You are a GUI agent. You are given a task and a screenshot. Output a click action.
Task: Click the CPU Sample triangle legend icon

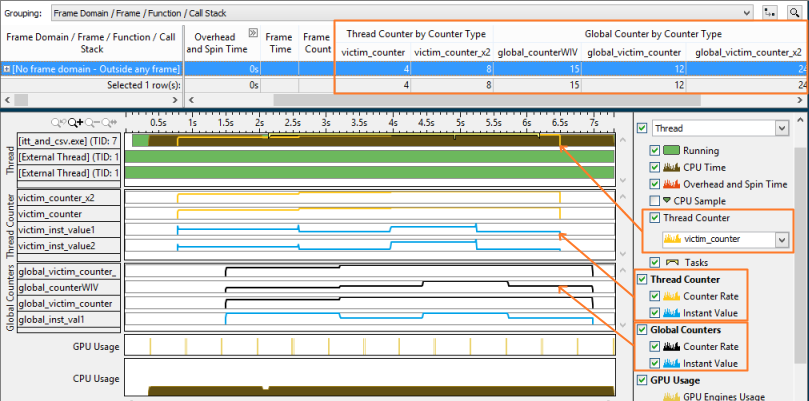[x=667, y=201]
